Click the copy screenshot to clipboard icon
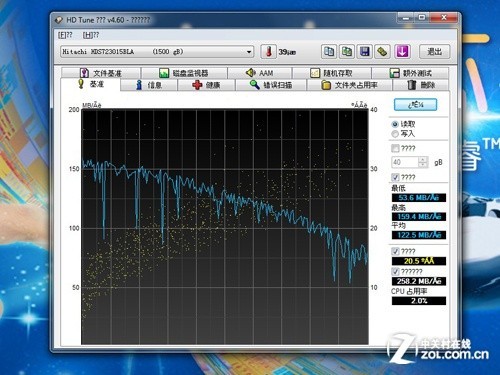Image resolution: width=500 pixels, height=375 pixels. [347, 52]
